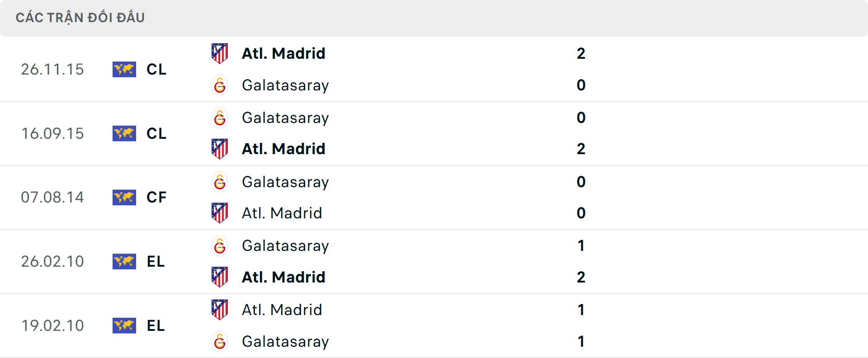
Task: Click the EL label next to date 26.02.10
Action: pos(156,262)
